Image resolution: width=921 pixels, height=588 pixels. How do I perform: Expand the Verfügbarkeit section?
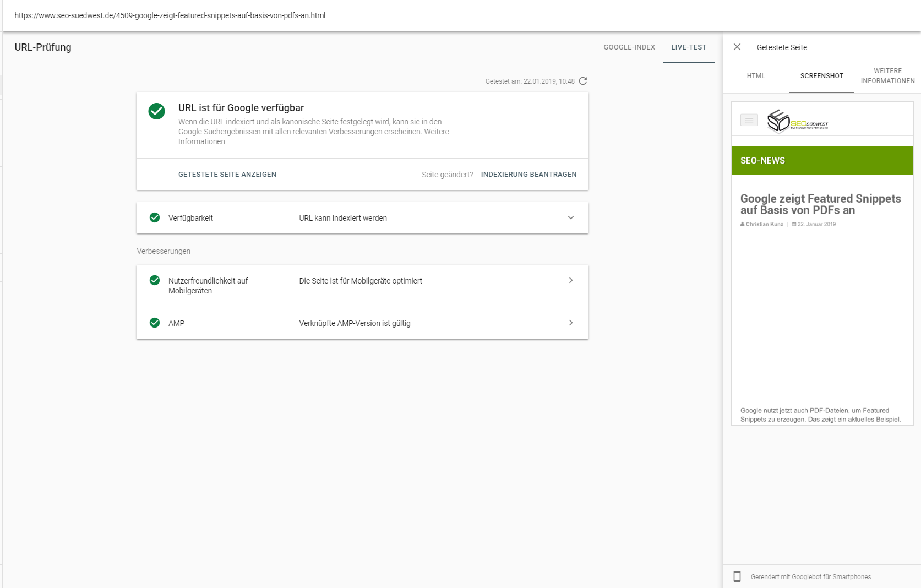[x=571, y=217]
